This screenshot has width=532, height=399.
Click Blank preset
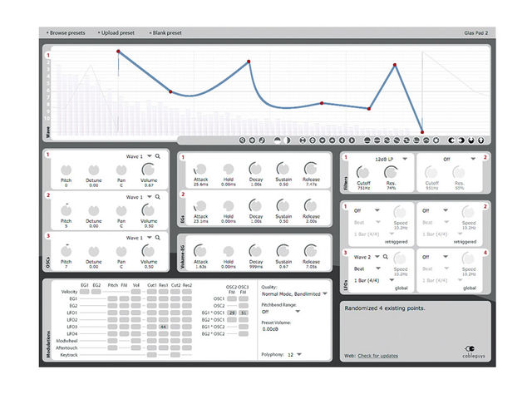click(165, 33)
